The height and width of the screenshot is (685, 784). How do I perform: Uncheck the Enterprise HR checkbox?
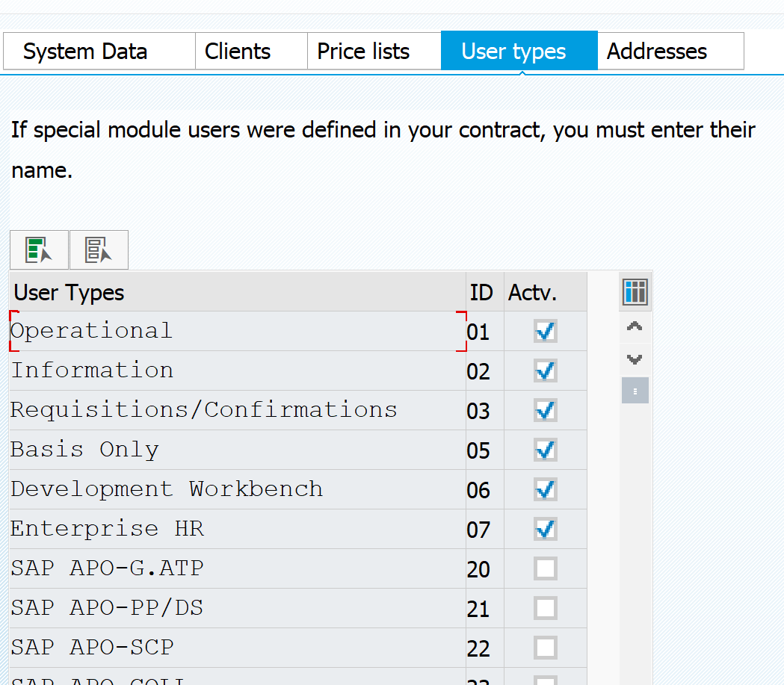click(545, 529)
